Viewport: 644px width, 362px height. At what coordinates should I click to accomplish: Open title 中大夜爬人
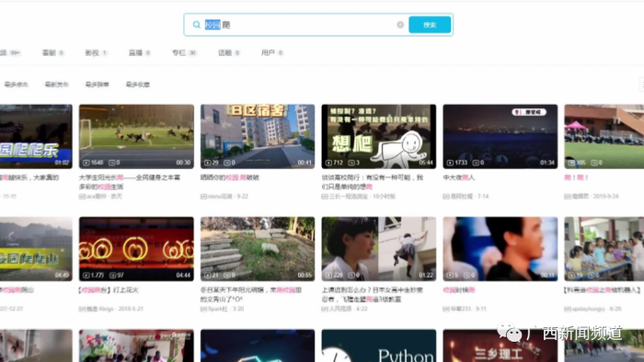click(458, 177)
